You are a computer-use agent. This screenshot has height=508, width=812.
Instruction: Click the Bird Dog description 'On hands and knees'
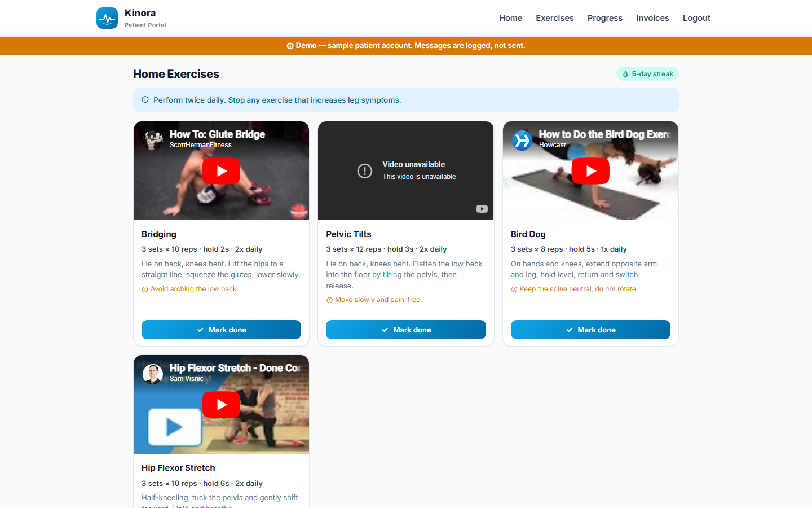[584, 269]
